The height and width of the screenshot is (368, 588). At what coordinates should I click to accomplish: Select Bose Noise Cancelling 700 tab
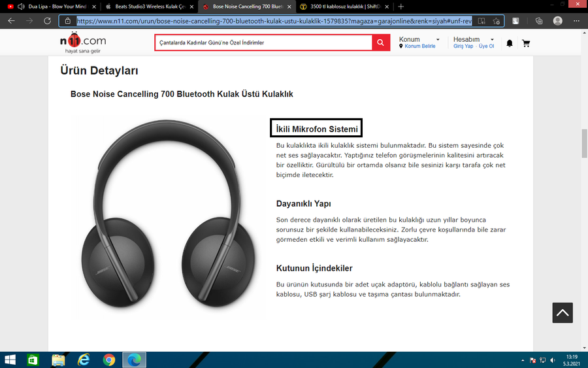click(x=247, y=7)
